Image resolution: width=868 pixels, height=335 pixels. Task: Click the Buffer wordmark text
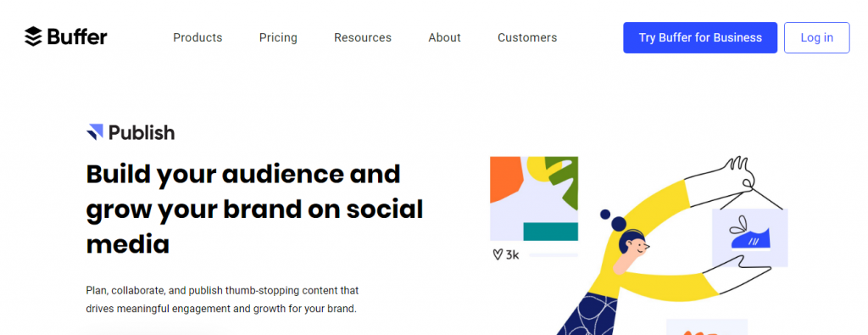(x=77, y=37)
